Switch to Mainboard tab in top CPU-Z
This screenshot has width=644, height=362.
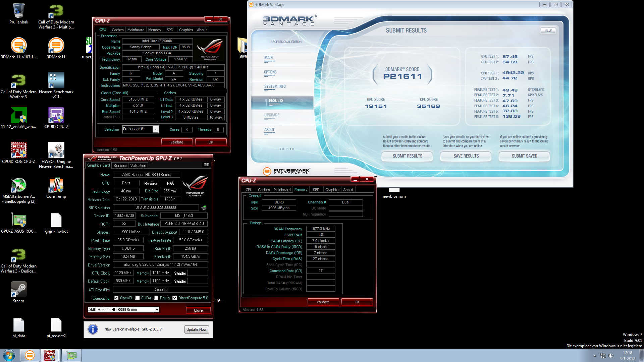136,30
